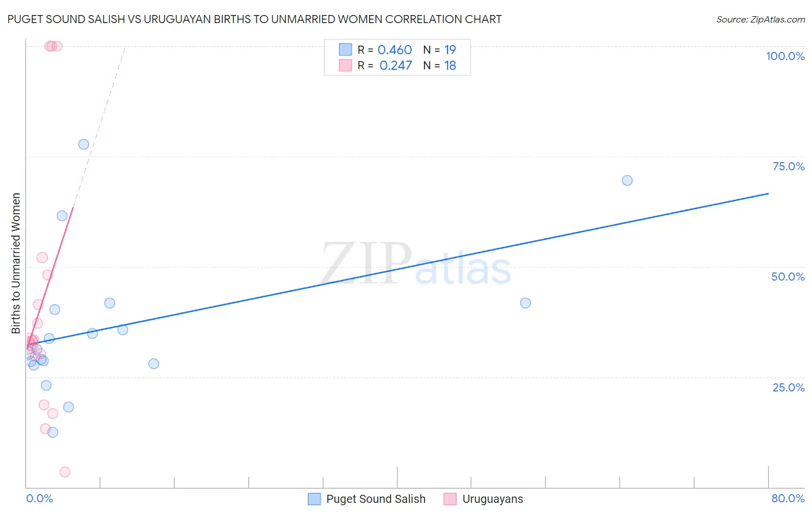812x515 pixels.
Task: Click the 100.0% y-axis label
Action: pyautogui.click(x=785, y=56)
